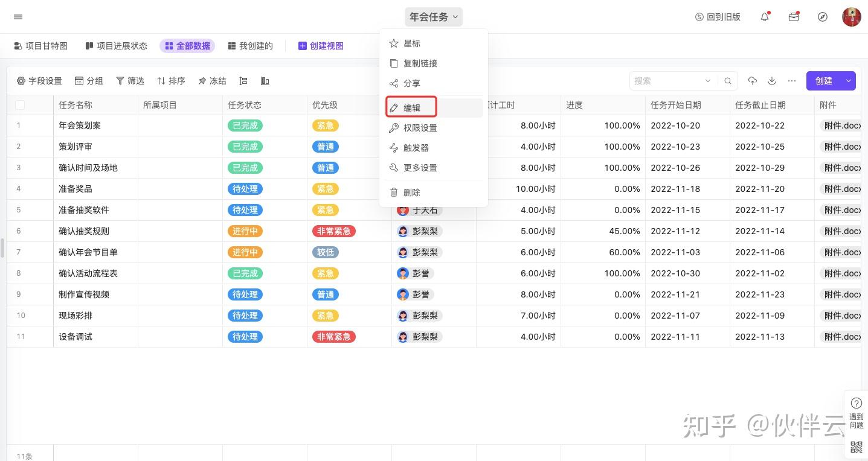The image size is (868, 461).
Task: Click the start date 2022-11-21
Action: pos(675,294)
